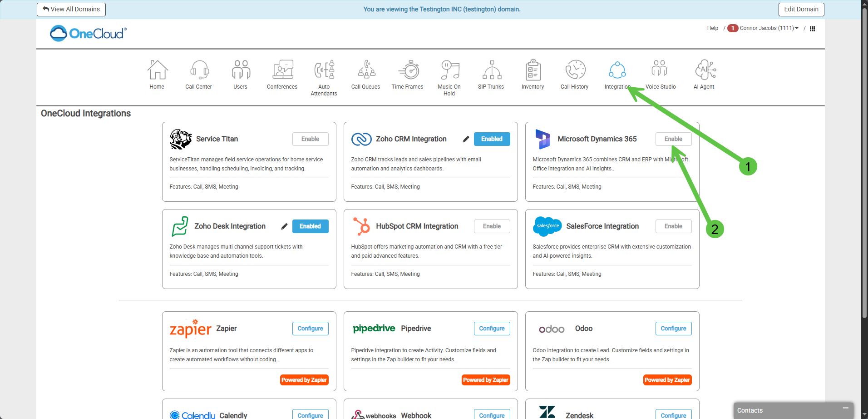Expand the Connor Jacobs user dropdown
This screenshot has height=419, width=868.
point(769,28)
